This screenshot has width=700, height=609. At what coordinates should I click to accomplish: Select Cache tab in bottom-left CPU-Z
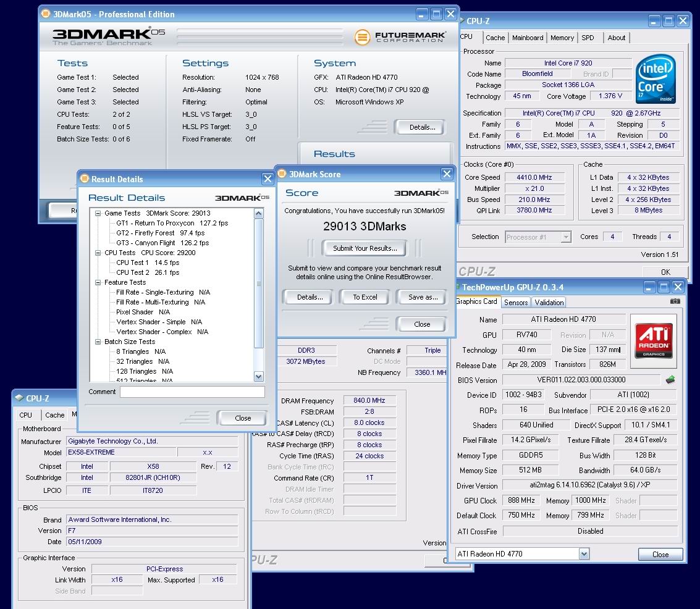tap(55, 415)
